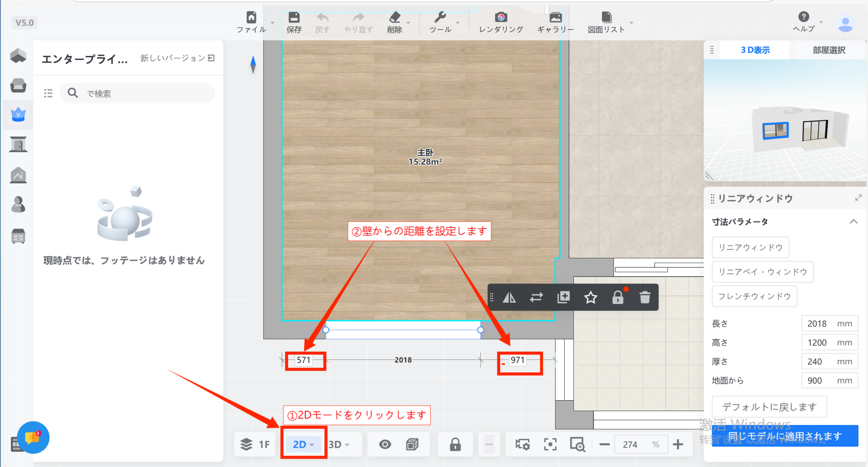Open the view display settings icon
Viewport: 868px width, 467px height.
[522, 444]
